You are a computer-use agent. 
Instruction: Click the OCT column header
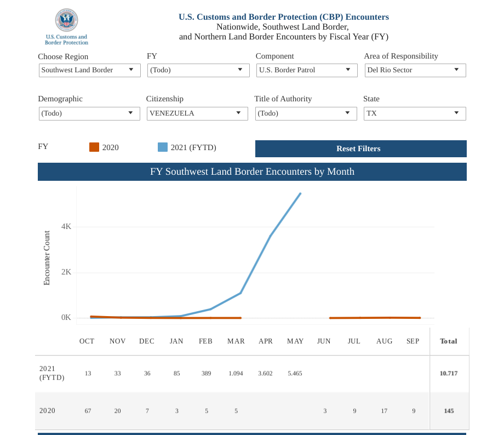click(x=87, y=341)
